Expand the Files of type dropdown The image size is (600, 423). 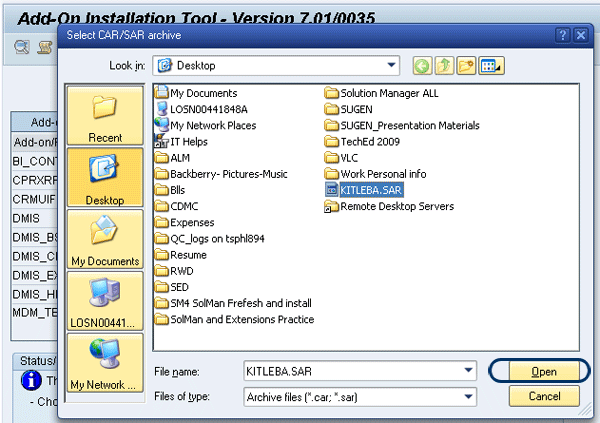(467, 397)
